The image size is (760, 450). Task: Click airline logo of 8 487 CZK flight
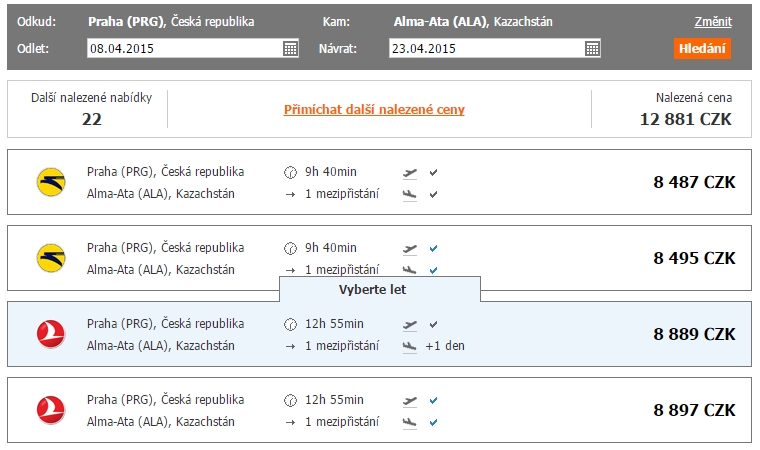point(50,182)
